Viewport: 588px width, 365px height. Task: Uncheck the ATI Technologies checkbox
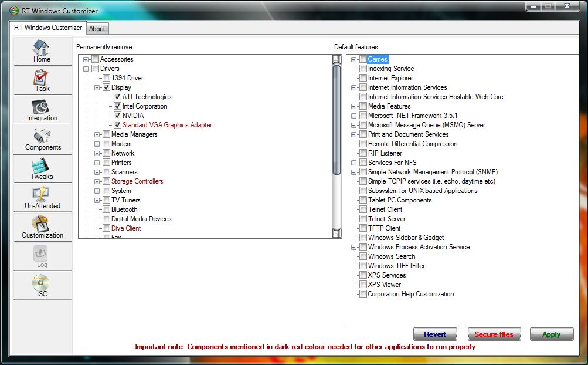point(117,96)
